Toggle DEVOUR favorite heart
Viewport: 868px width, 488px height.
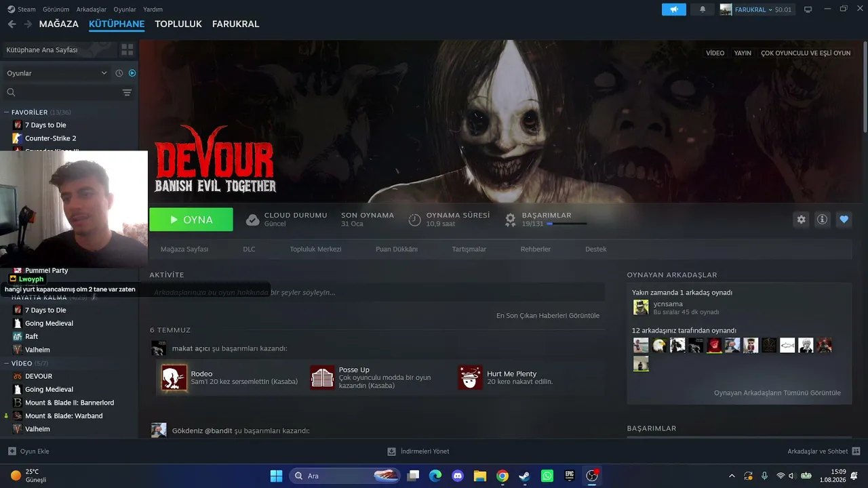(x=844, y=220)
